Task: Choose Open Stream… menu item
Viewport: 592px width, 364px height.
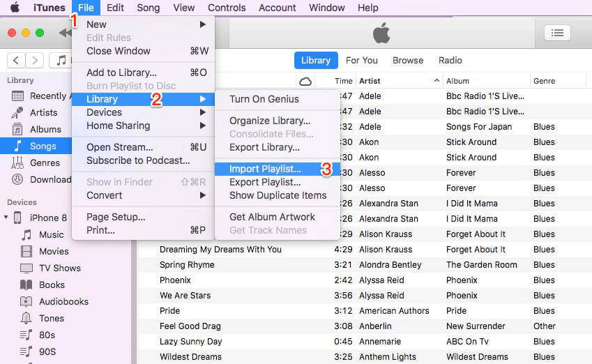Action: [144, 147]
